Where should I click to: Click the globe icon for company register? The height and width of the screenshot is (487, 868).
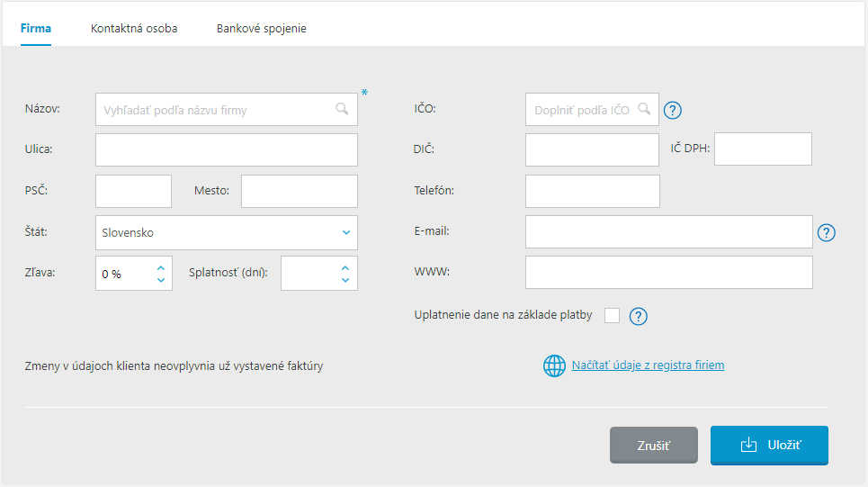click(554, 365)
